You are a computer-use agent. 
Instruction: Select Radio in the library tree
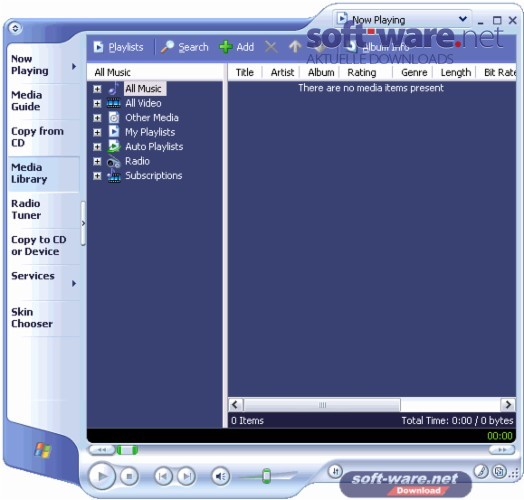pyautogui.click(x=137, y=161)
